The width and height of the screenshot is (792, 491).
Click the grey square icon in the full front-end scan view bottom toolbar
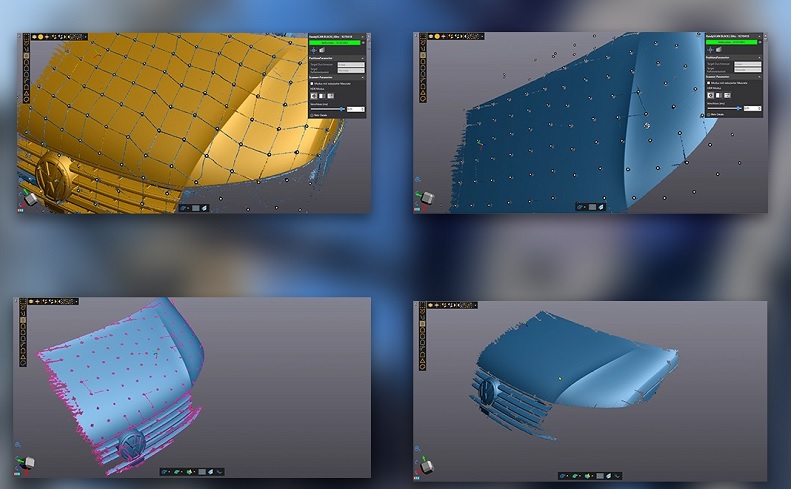(600, 476)
